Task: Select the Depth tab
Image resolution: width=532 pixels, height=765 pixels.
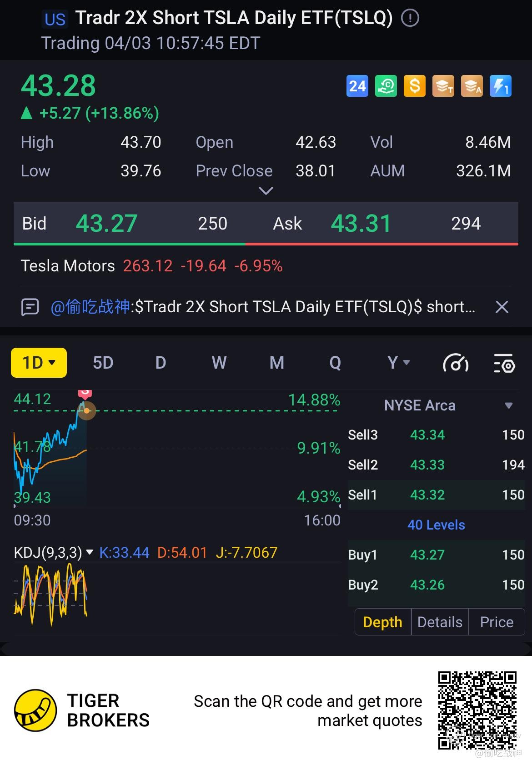Action: pos(383,622)
